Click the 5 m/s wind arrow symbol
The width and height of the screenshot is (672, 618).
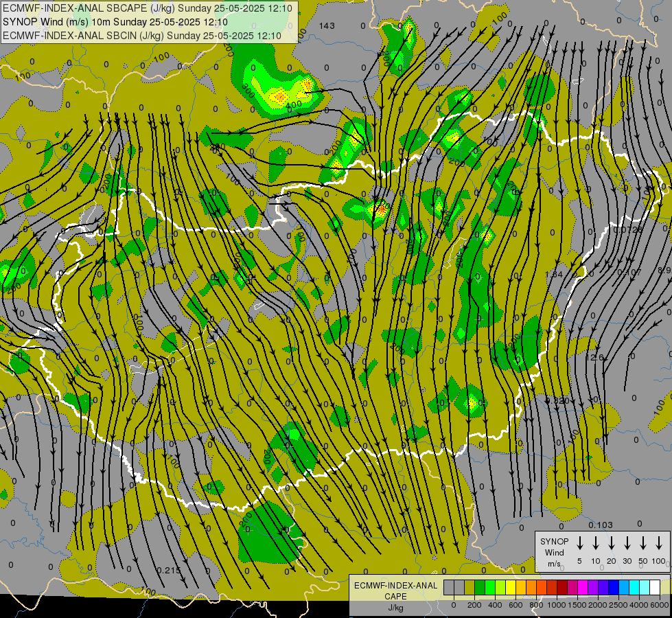579,543
